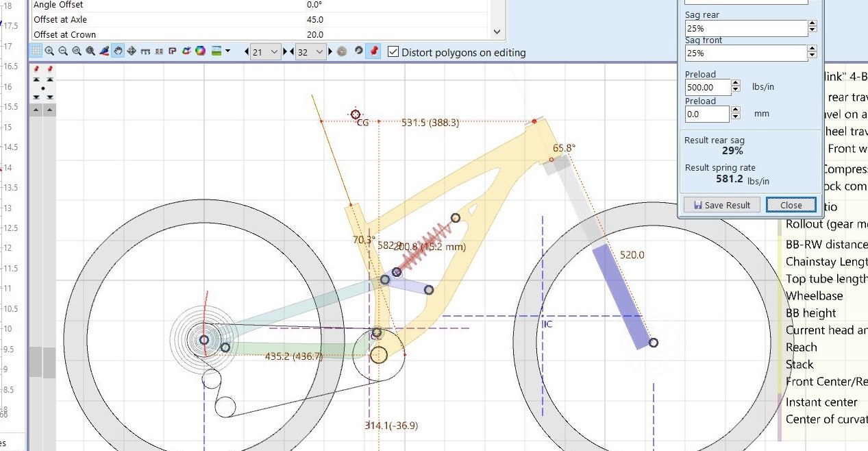
Task: Click the dimensions display icon next to ruler
Action: [159, 51]
